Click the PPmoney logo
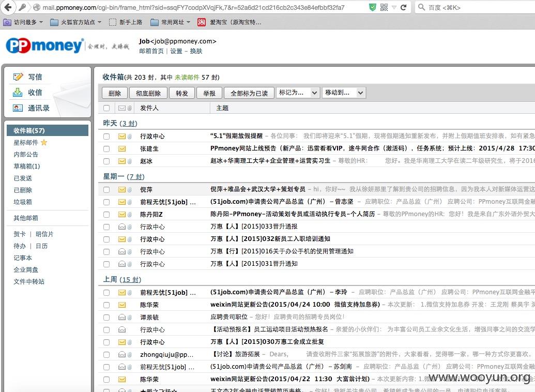 point(44,46)
